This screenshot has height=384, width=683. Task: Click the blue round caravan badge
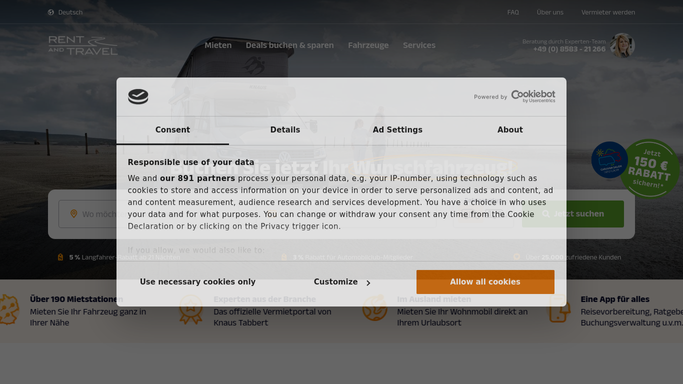point(609,160)
